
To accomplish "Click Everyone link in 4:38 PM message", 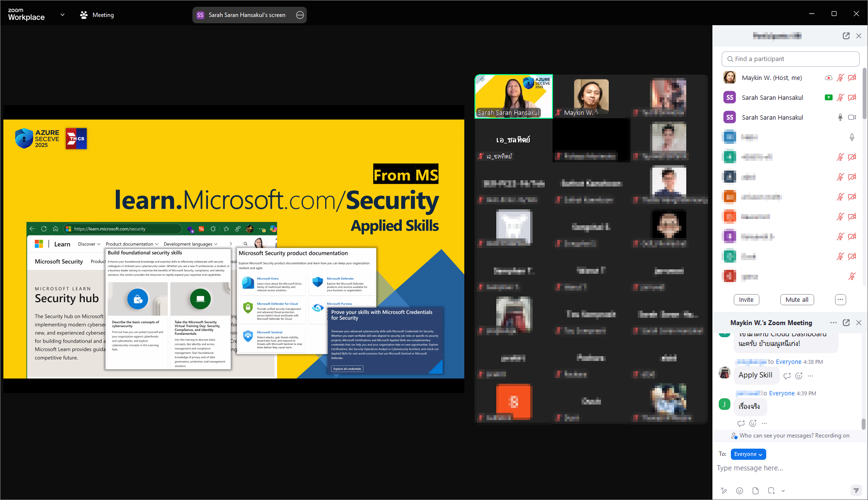I will click(x=789, y=362).
